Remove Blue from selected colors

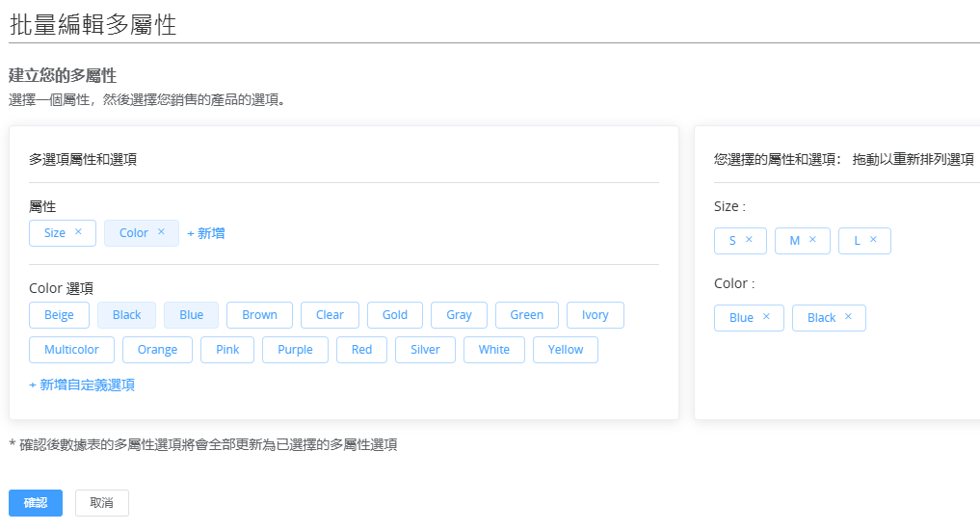(766, 317)
